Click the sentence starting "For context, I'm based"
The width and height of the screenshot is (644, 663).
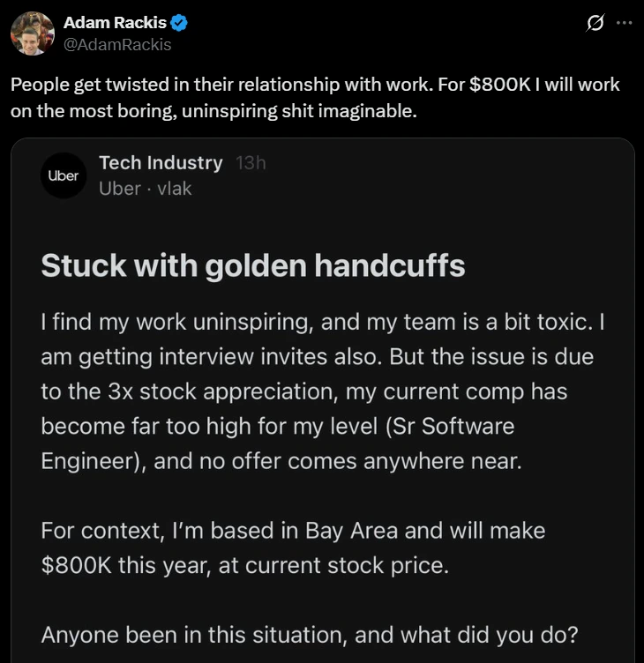292,531
